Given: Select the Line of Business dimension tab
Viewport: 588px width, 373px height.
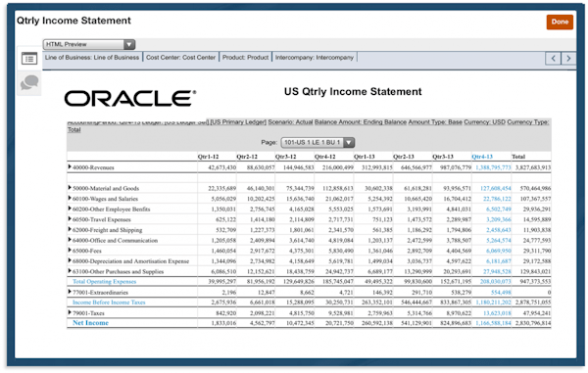Looking at the screenshot, I should [x=92, y=58].
